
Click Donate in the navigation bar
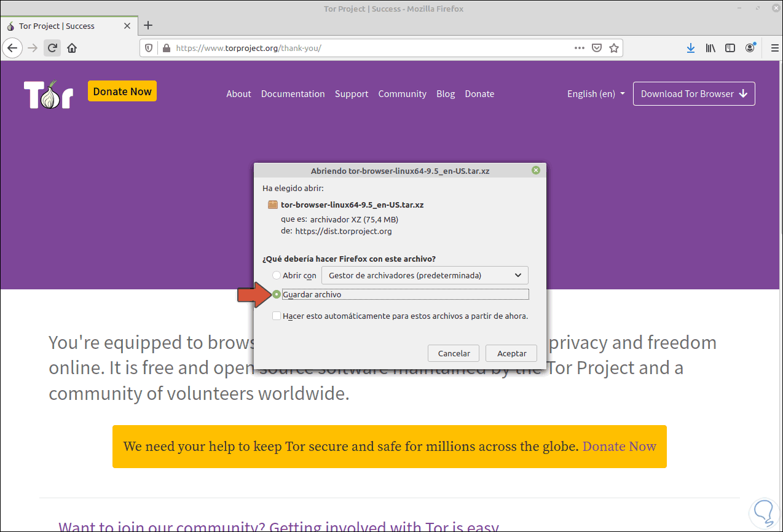(479, 94)
